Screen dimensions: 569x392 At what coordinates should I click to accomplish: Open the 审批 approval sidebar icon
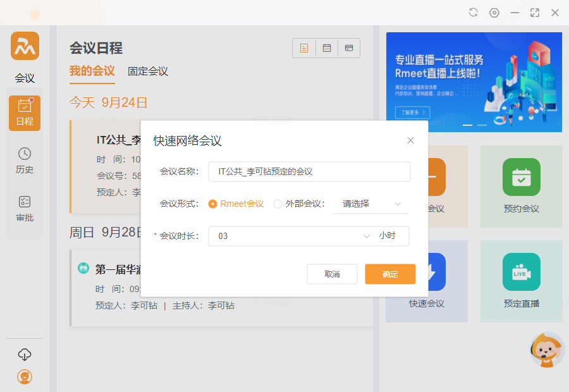(25, 209)
